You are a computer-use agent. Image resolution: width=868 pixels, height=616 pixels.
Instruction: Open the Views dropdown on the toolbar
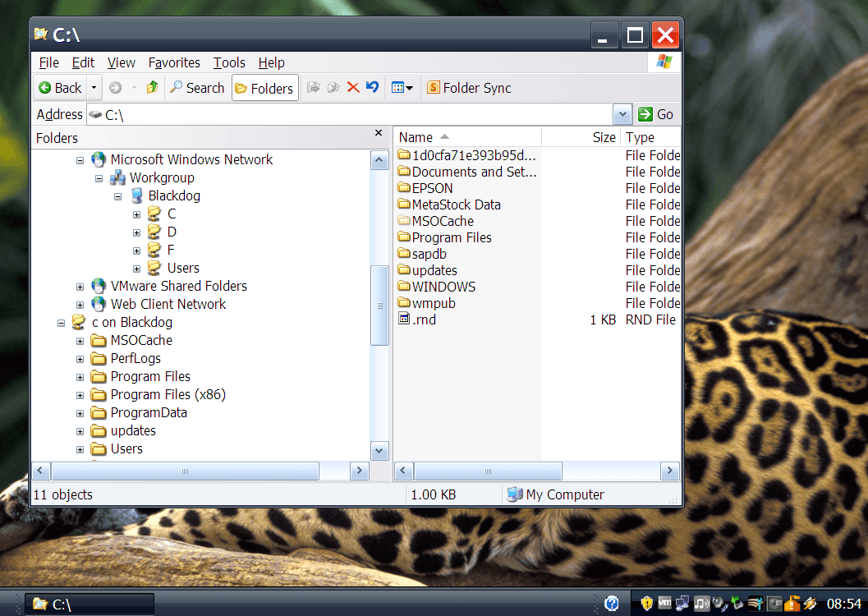point(401,87)
